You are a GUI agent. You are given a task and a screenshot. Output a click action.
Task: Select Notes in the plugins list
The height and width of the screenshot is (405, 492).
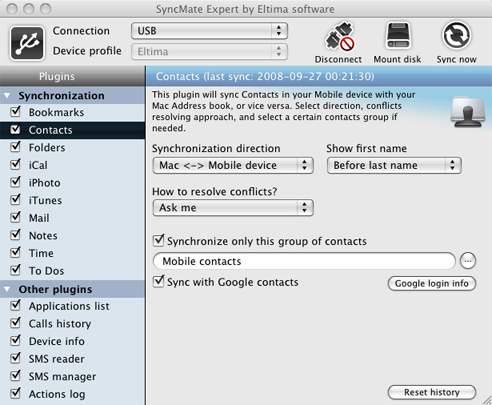click(x=72, y=236)
